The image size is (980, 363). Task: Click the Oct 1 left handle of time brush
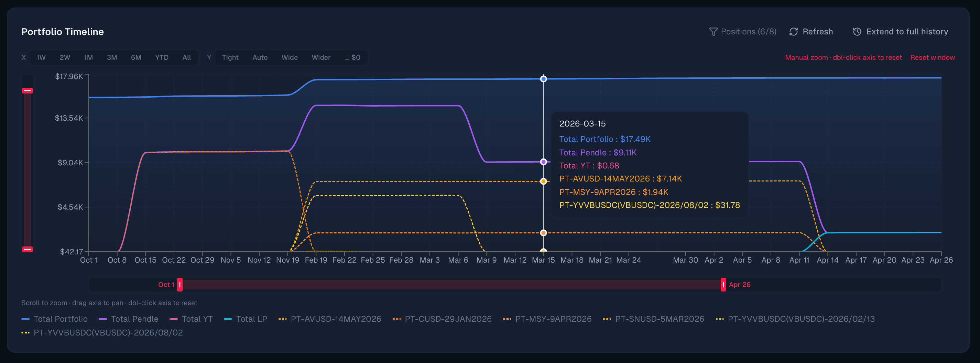[180, 285]
